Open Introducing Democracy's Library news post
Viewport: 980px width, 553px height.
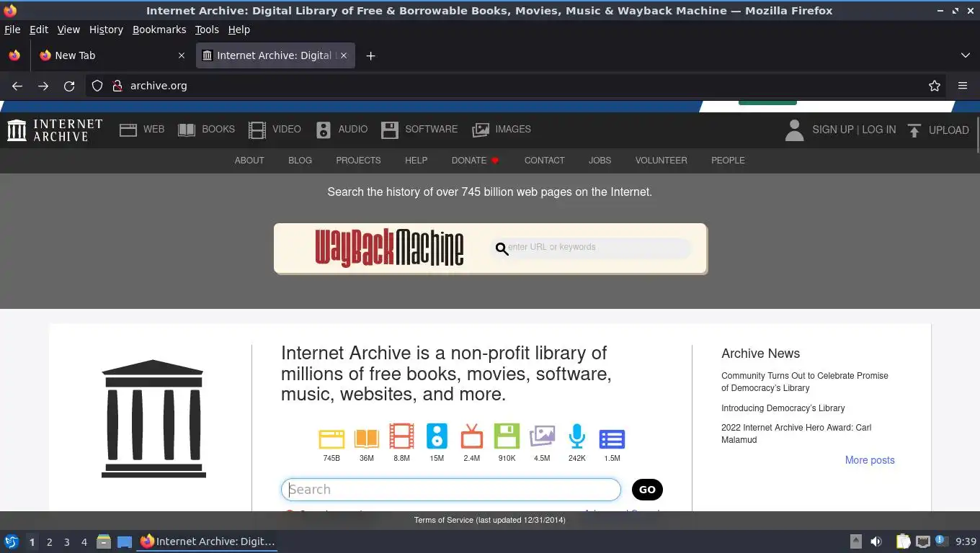[x=783, y=408]
